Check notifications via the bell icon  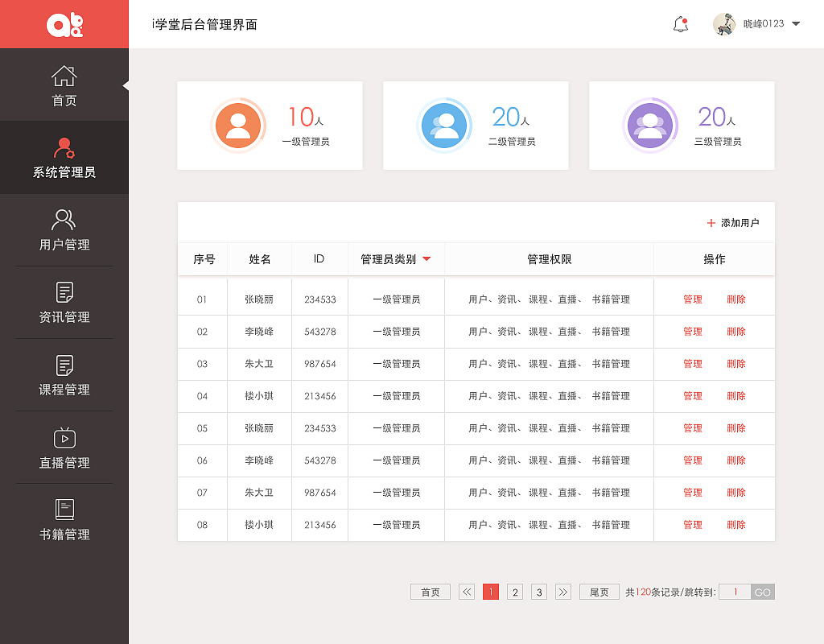pos(680,24)
